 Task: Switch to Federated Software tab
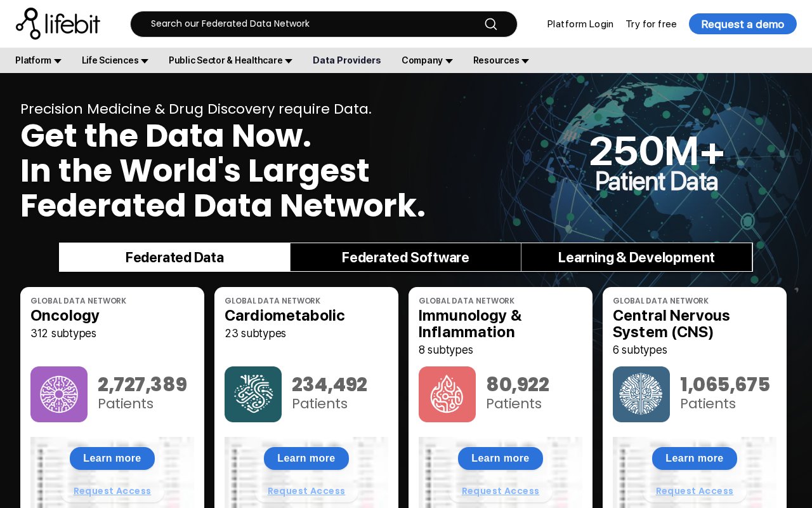click(405, 257)
